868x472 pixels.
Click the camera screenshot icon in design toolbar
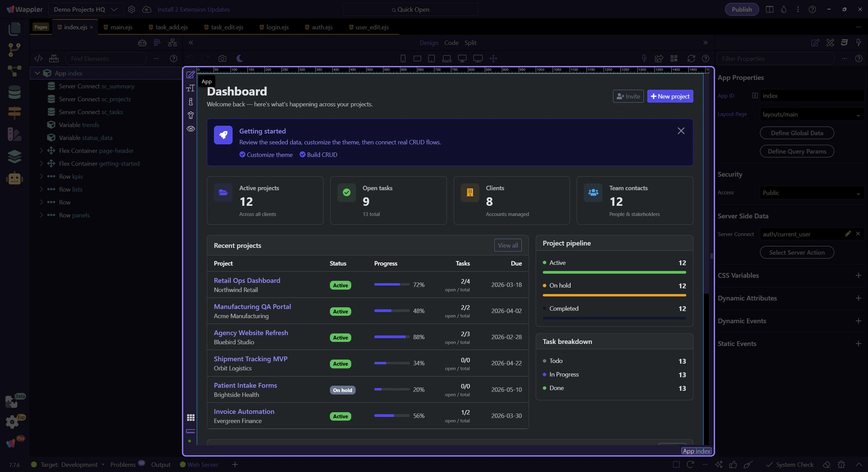[x=222, y=59]
